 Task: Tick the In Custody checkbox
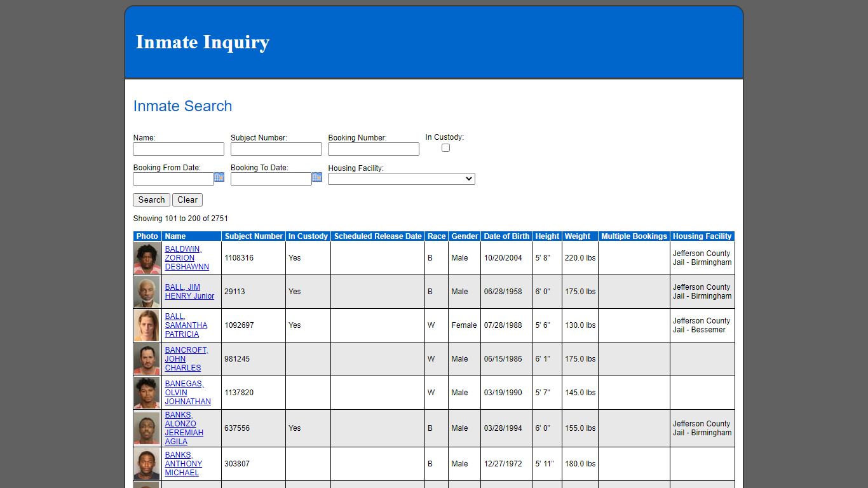click(x=445, y=147)
